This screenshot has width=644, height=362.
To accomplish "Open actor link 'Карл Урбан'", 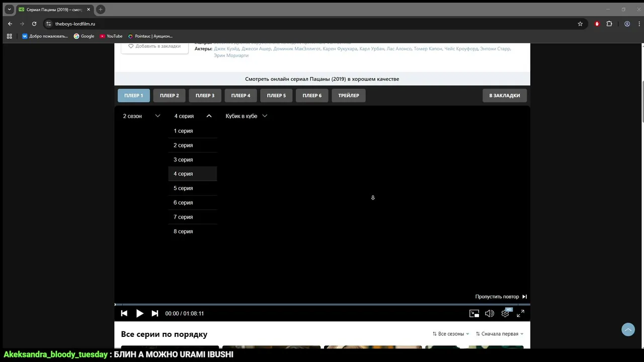I will pos(372,49).
